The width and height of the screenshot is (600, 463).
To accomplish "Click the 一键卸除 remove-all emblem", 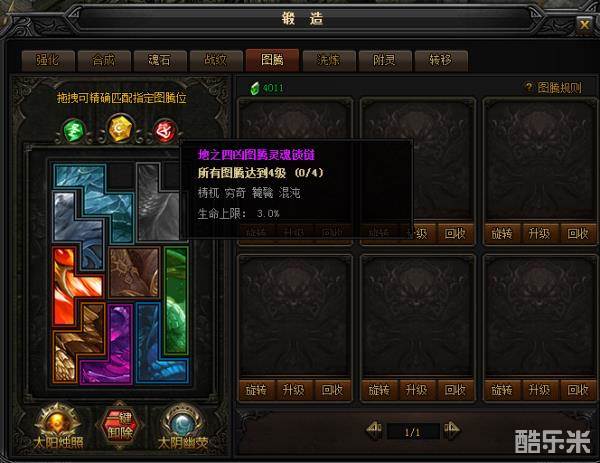I will point(120,426).
